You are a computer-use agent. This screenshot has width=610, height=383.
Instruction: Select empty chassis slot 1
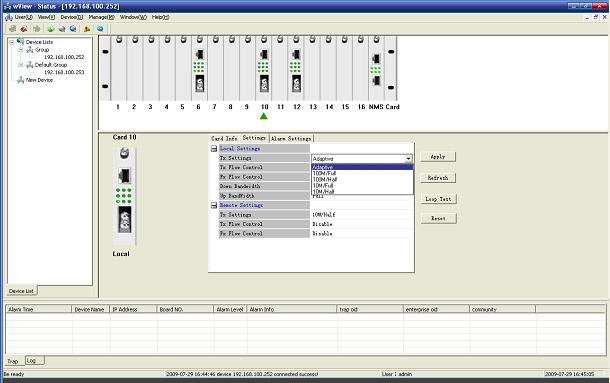(118, 68)
